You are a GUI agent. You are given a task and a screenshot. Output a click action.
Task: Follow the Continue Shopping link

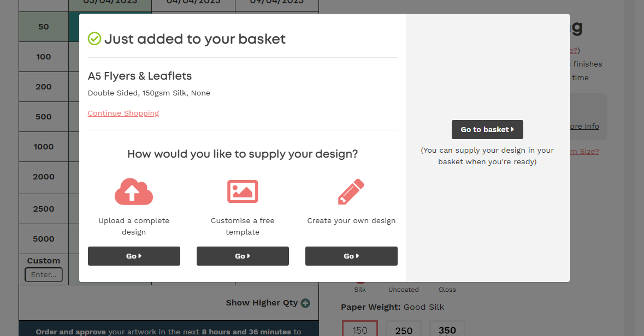click(123, 113)
